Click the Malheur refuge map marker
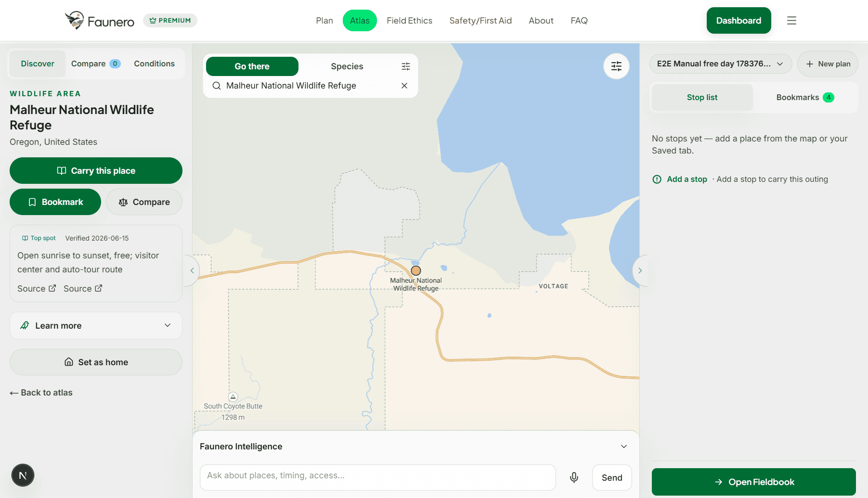The image size is (868, 498). (416, 270)
